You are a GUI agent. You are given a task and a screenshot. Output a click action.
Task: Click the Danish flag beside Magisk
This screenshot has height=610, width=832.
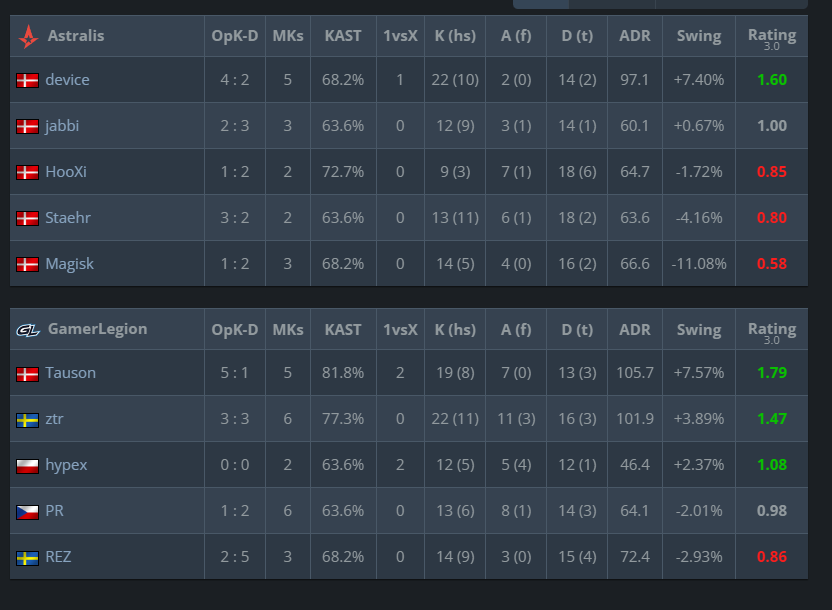click(28, 264)
